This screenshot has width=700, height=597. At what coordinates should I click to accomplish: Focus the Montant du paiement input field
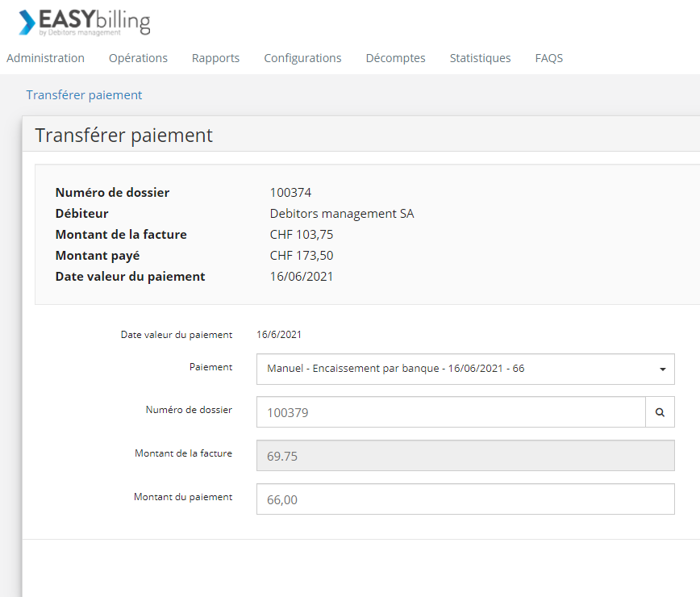[x=465, y=499]
